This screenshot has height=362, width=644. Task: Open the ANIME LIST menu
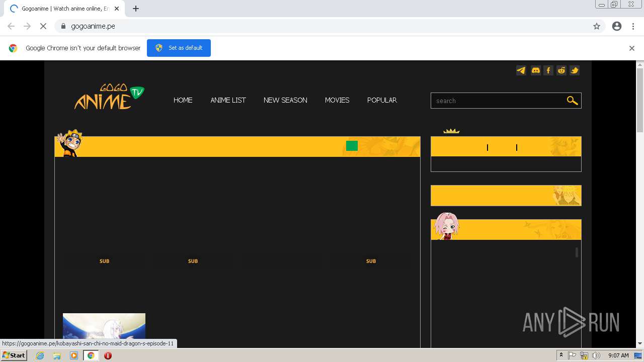[228, 100]
